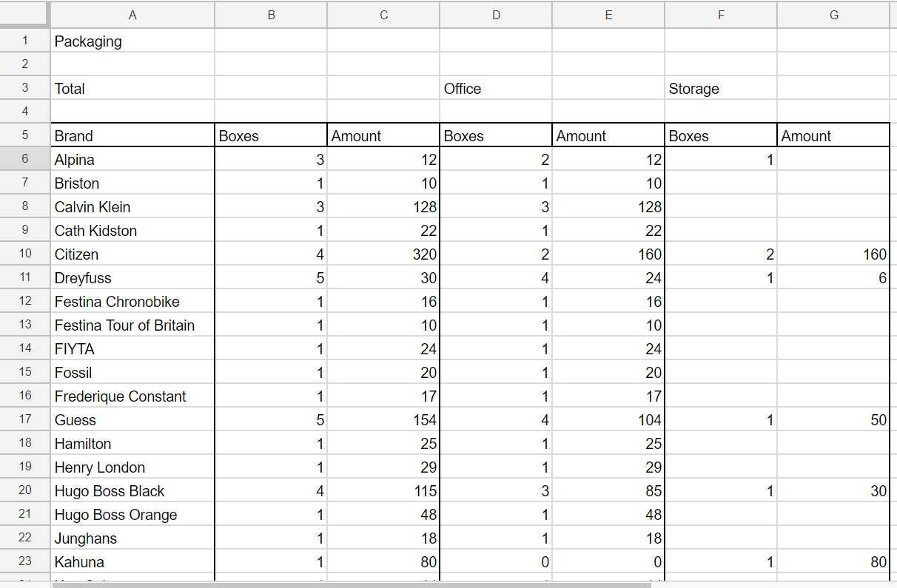Select the "Boxes" header in column D
This screenshot has height=588, width=897.
click(496, 136)
